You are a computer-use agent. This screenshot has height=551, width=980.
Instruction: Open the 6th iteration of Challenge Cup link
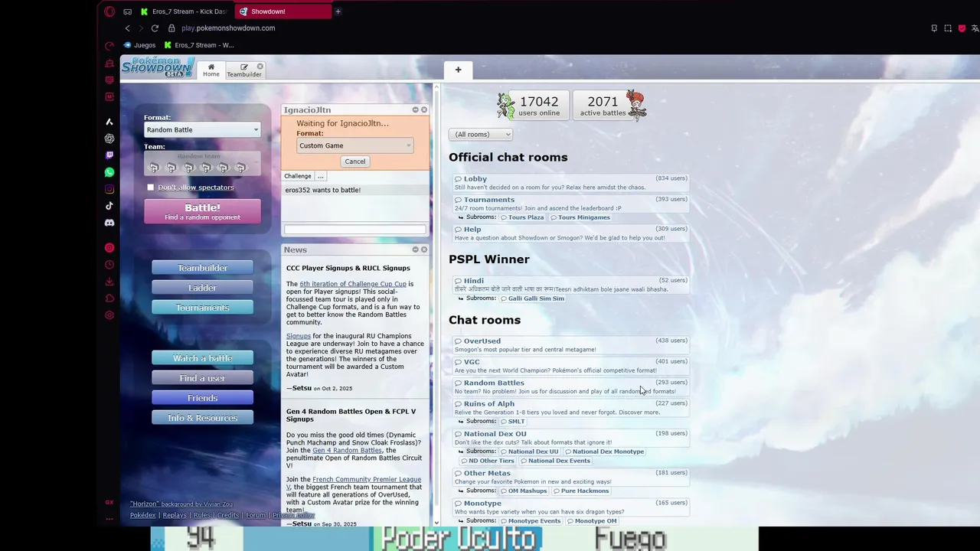(x=353, y=284)
